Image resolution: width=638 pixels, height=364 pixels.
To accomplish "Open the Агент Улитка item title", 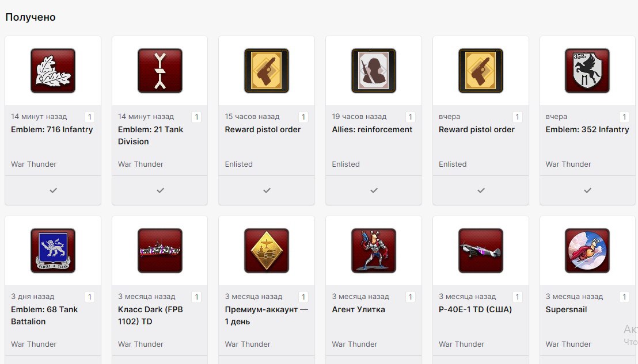I will pyautogui.click(x=359, y=309).
